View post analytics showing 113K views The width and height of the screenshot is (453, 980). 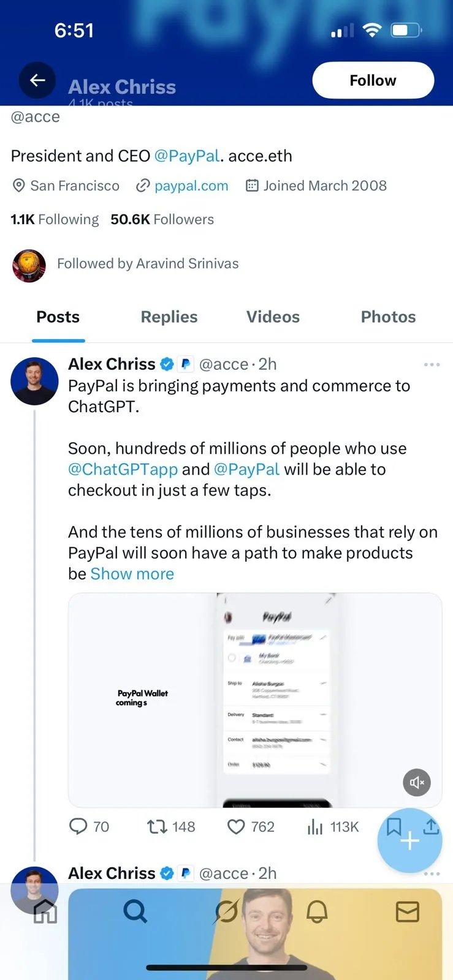[x=315, y=827]
